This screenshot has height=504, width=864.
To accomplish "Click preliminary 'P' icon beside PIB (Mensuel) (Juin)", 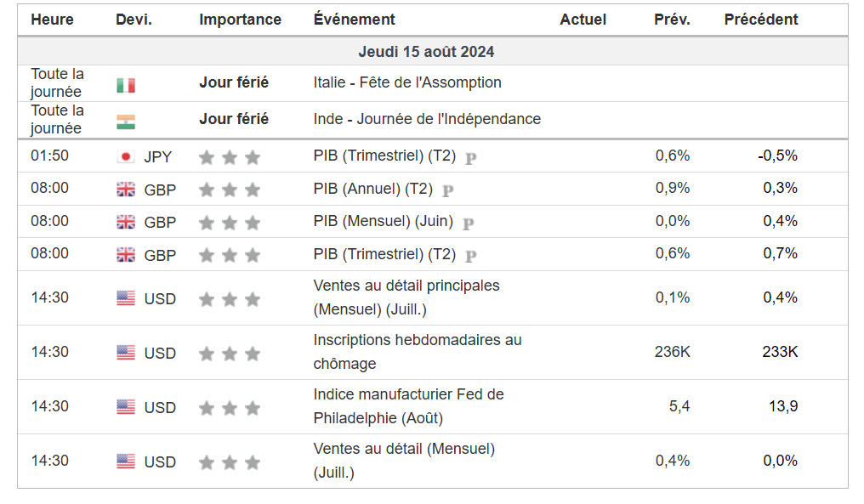I will pyautogui.click(x=469, y=224).
